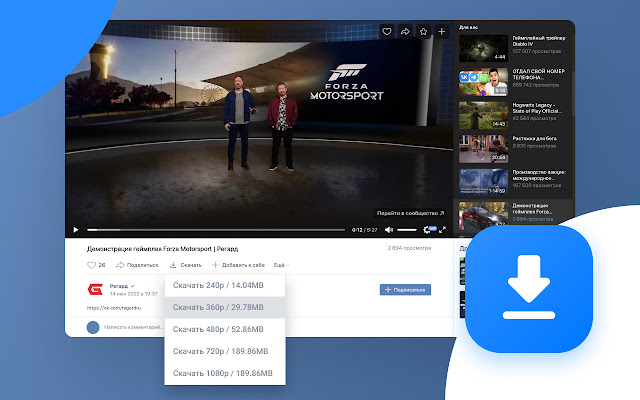Click the video progress seek bar
Image resolution: width=640 pixels, height=400 pixels.
click(216, 230)
